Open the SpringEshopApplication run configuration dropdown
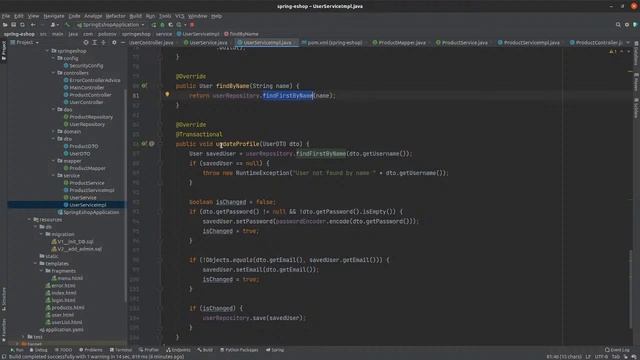This screenshot has height=360, width=640. pyautogui.click(x=111, y=25)
